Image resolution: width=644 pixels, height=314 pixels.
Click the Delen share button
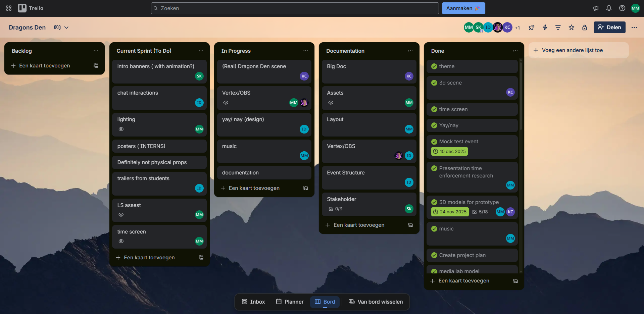tap(609, 28)
